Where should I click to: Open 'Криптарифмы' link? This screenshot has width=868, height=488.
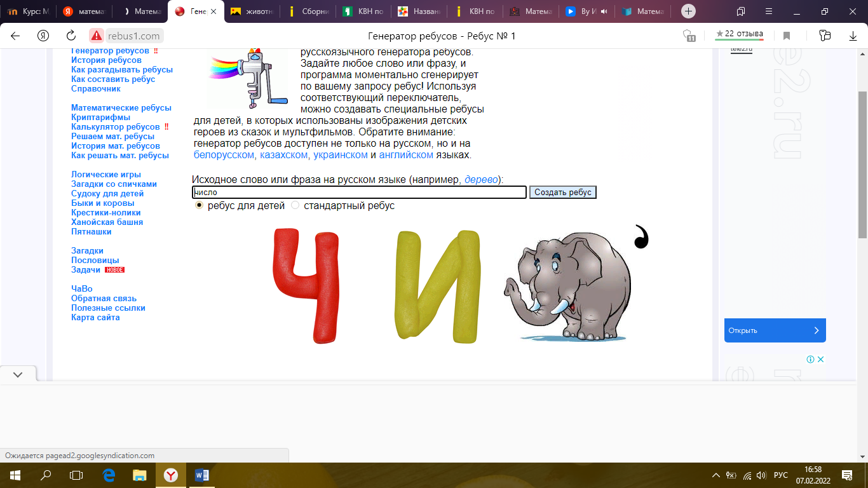(x=100, y=118)
